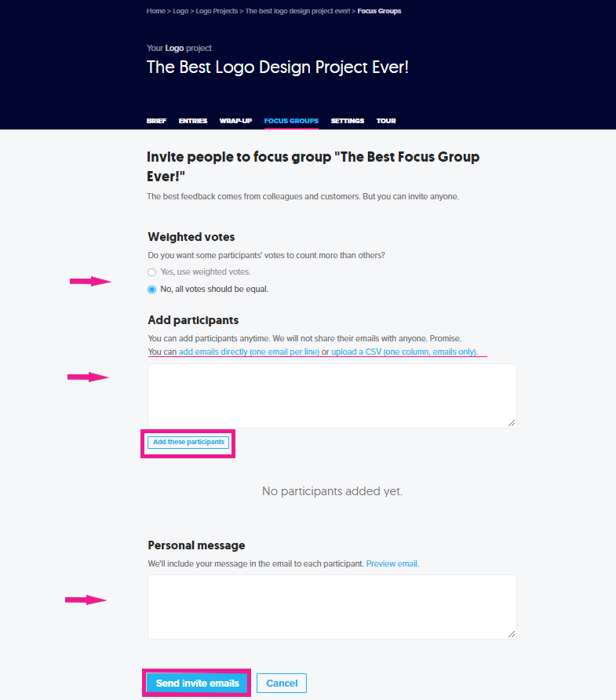This screenshot has width=616, height=700.
Task: Click the personal message text box
Action: tap(331, 606)
